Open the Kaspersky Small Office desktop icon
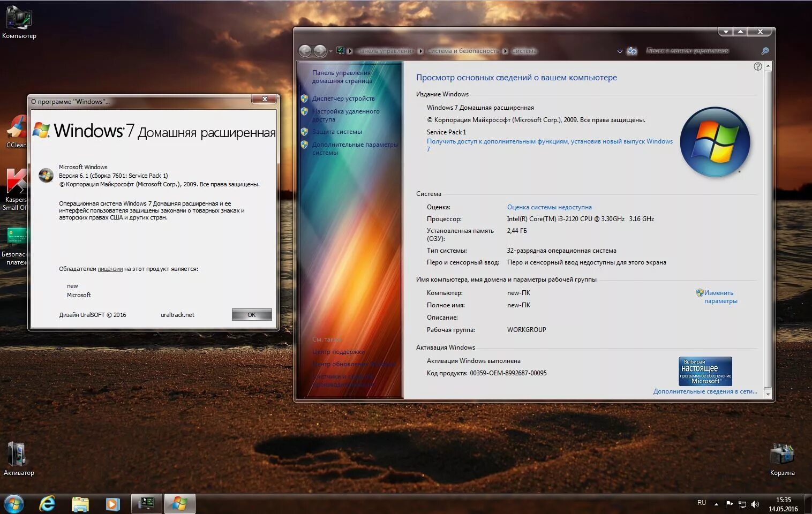Image resolution: width=812 pixels, height=514 pixels. (15, 190)
